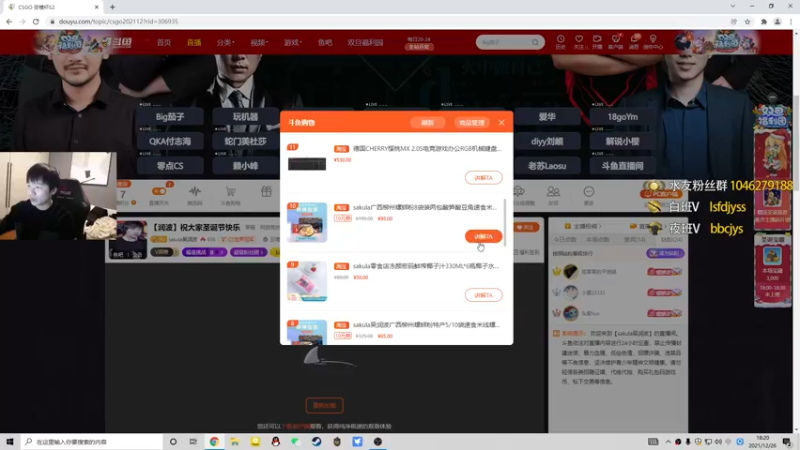800x450 pixels.
Task: Click the highlighted 讲解TA for the ¥95.00 item
Action: (483, 236)
